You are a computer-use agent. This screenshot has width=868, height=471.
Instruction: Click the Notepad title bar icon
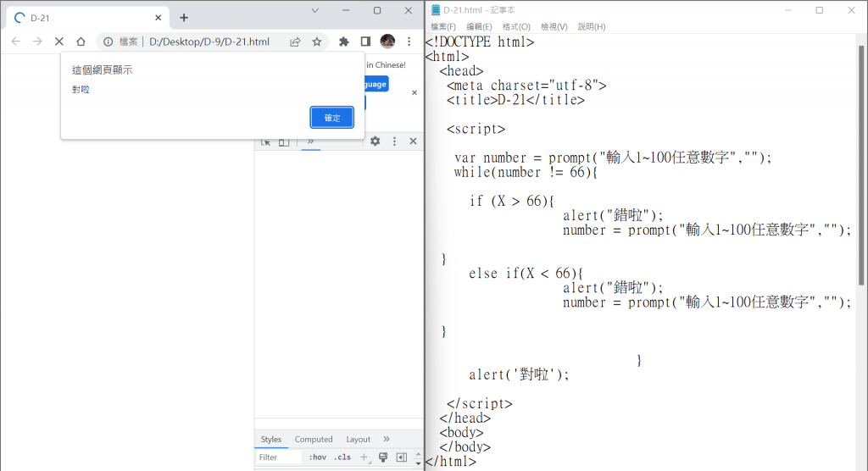click(x=436, y=10)
